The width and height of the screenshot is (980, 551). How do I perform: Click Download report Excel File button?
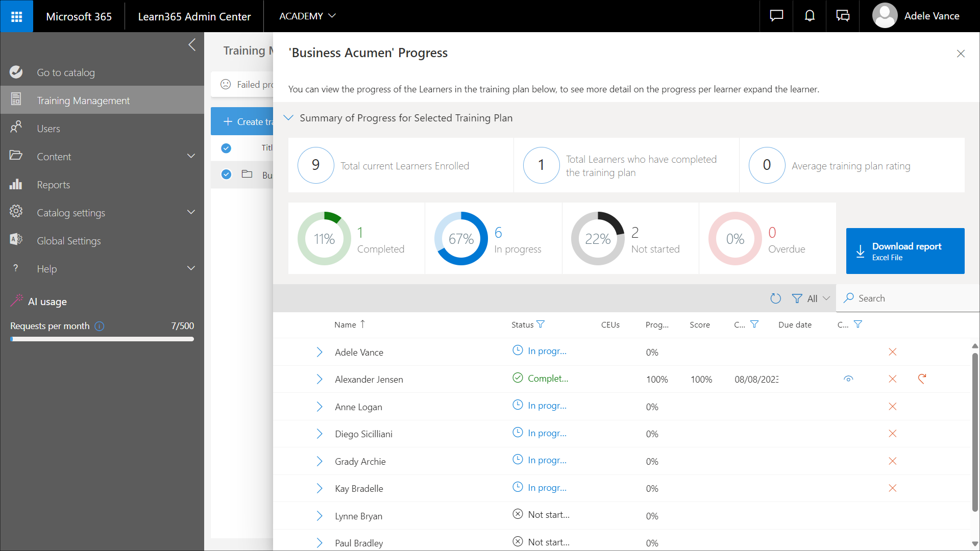905,251
